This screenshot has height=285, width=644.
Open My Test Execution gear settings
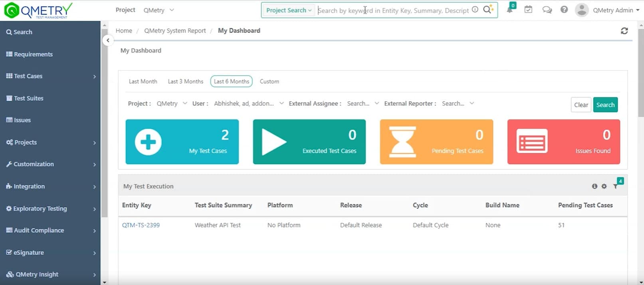pos(604,186)
